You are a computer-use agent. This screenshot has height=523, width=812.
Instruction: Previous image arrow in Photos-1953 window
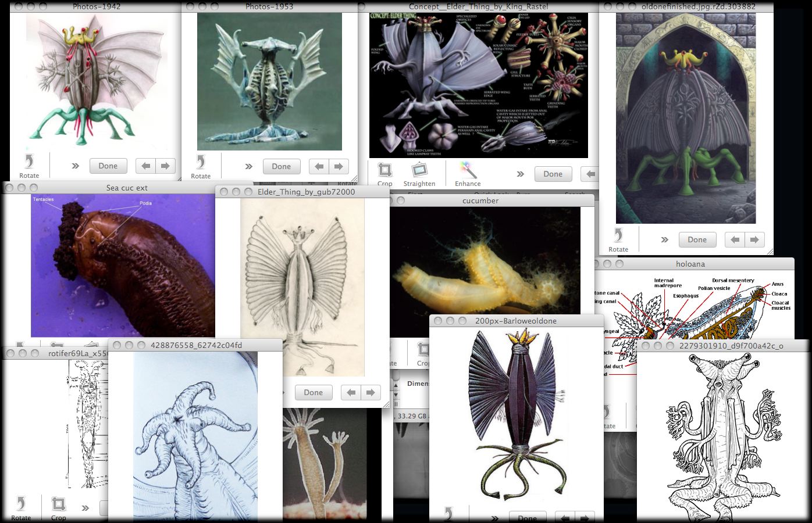pos(319,166)
